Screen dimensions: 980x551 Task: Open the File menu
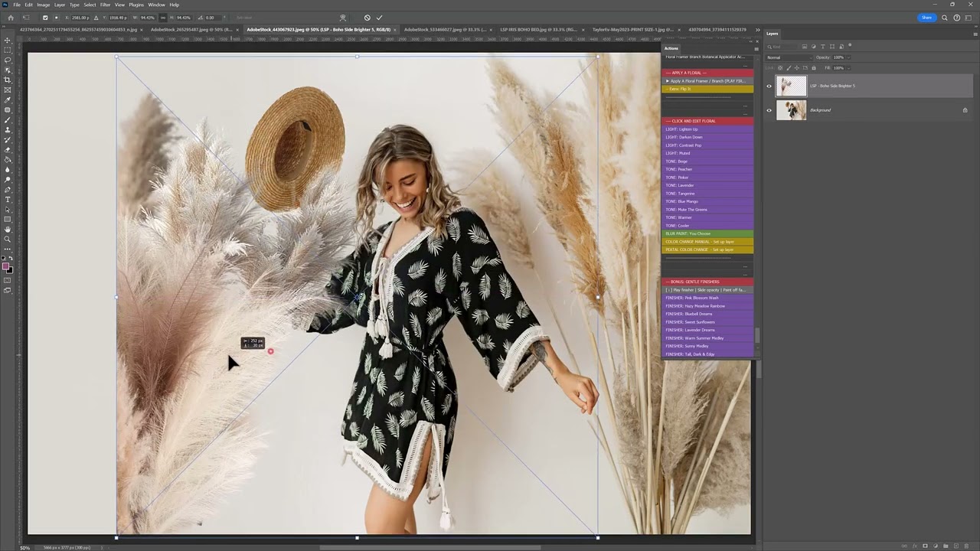click(x=16, y=5)
